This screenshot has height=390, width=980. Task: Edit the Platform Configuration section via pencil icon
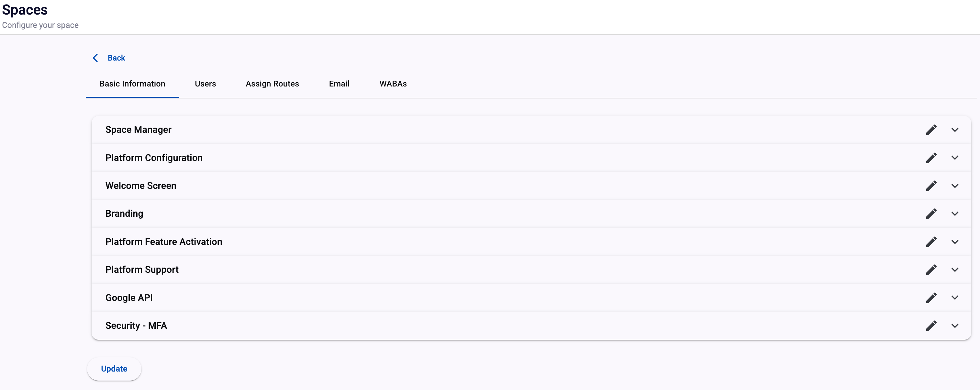click(931, 158)
